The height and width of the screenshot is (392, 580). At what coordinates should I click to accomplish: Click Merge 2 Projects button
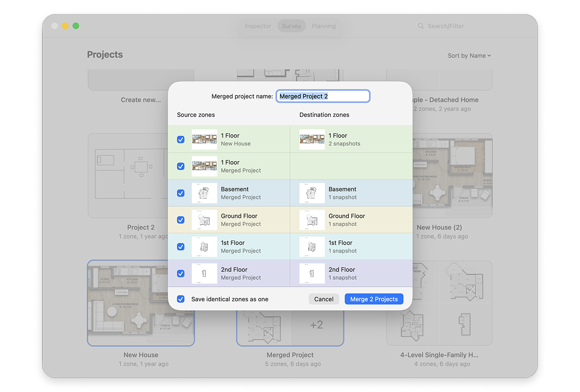(374, 299)
